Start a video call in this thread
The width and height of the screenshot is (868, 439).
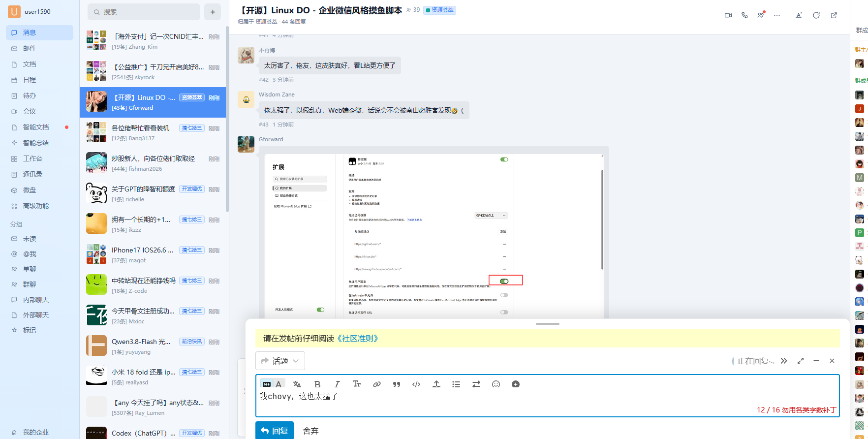[x=728, y=15]
